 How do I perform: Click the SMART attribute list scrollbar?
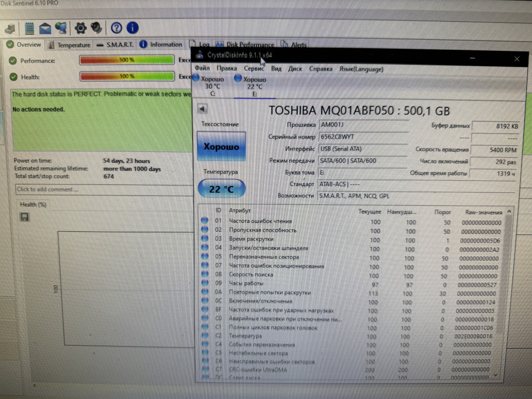509,291
